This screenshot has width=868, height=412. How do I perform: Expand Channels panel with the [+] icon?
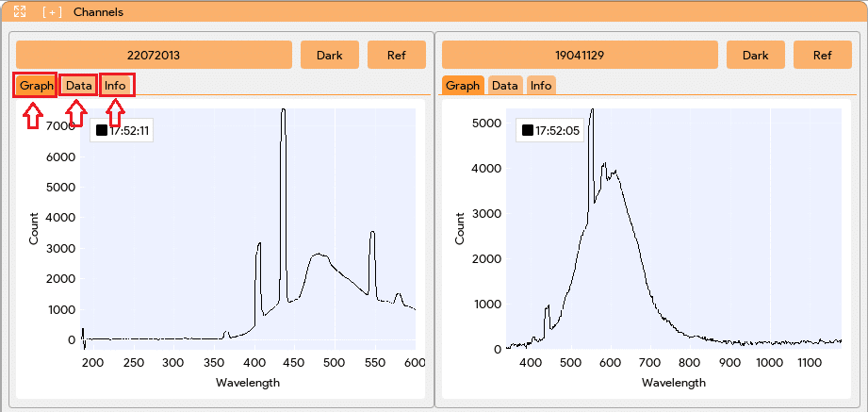pos(52,11)
